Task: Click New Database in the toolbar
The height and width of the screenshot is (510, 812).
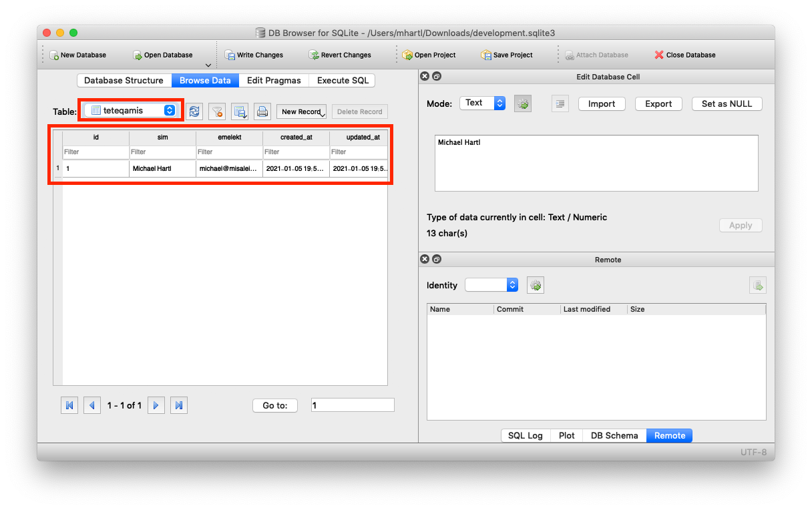Action: (x=77, y=55)
